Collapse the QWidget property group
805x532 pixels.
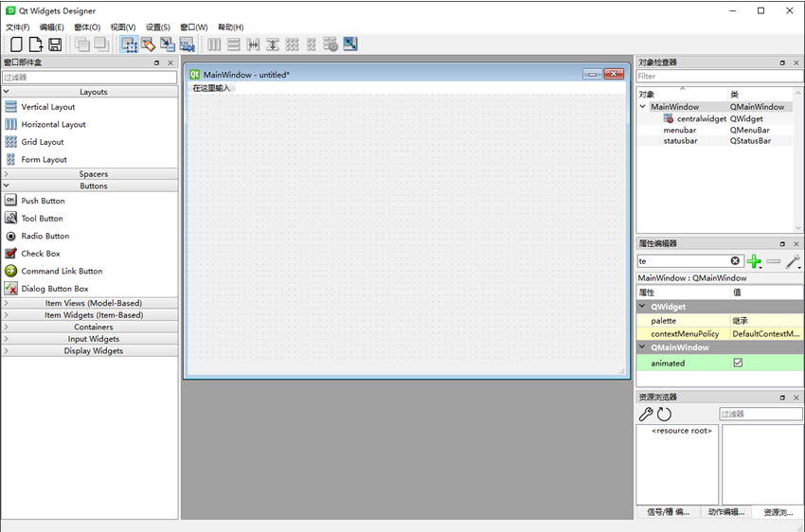tap(642, 307)
